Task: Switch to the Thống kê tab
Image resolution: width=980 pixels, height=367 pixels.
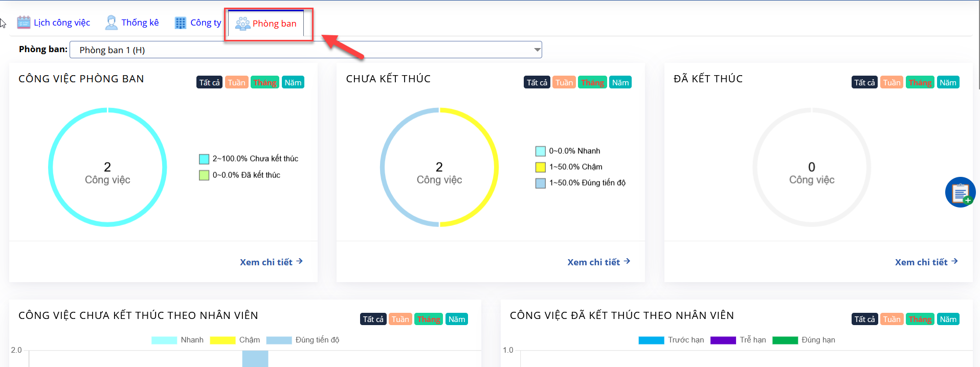Action: pyautogui.click(x=132, y=22)
